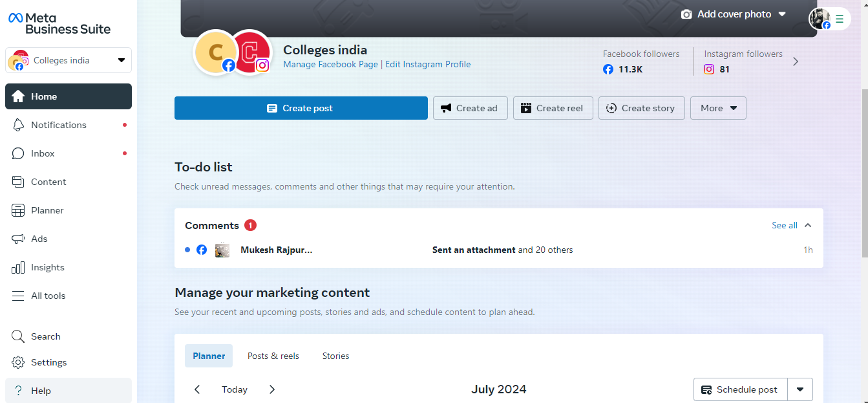Open the Insights bar chart icon
Image resolution: width=868 pixels, height=403 pixels.
(x=19, y=267)
